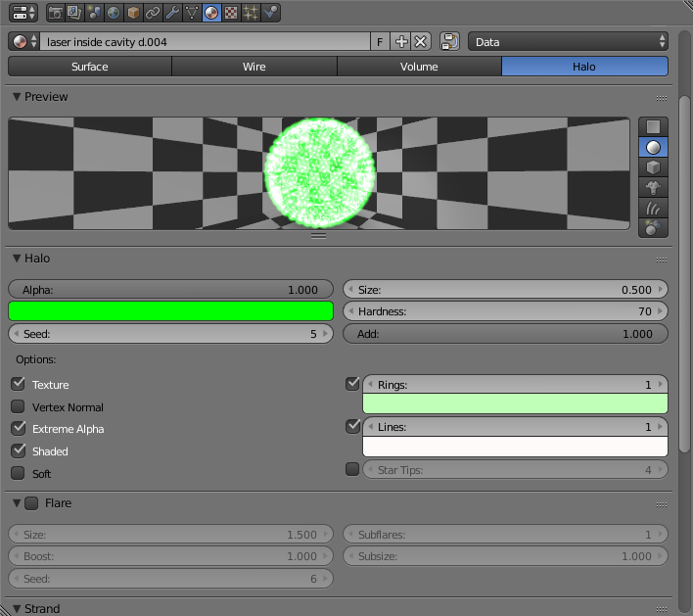
Task: Open the Texture properties tab icon
Action: pyautogui.click(x=230, y=13)
